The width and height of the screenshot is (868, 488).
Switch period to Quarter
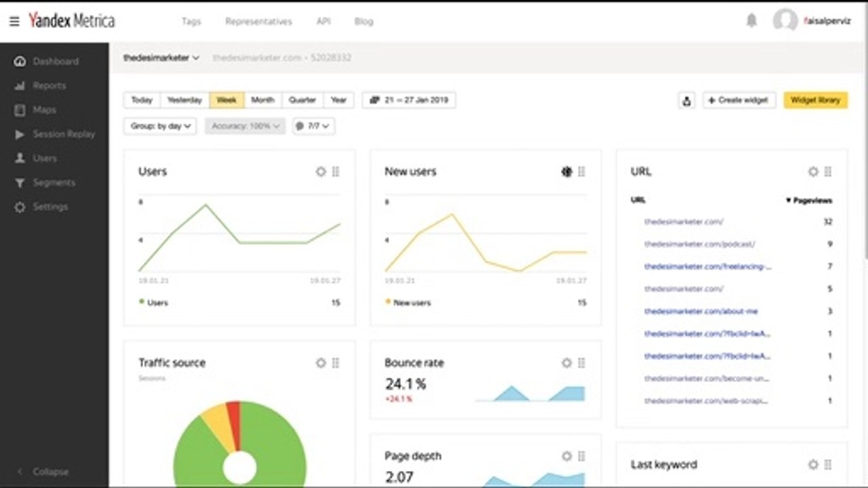tap(302, 100)
